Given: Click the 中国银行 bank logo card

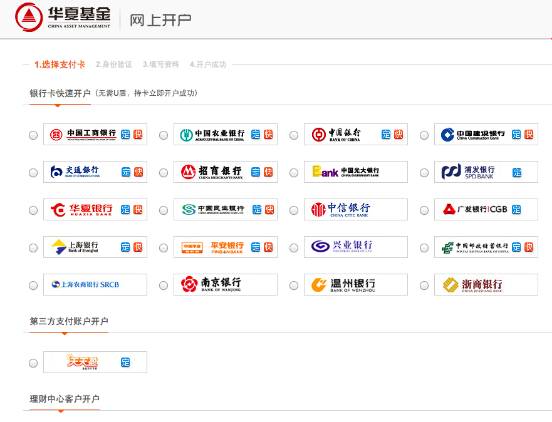Looking at the screenshot, I should [x=356, y=134].
